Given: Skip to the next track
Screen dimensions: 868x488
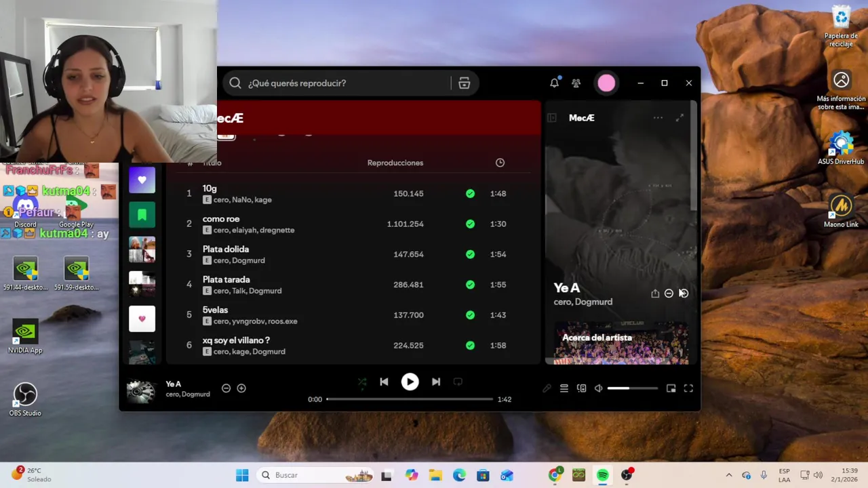Looking at the screenshot, I should (x=436, y=382).
